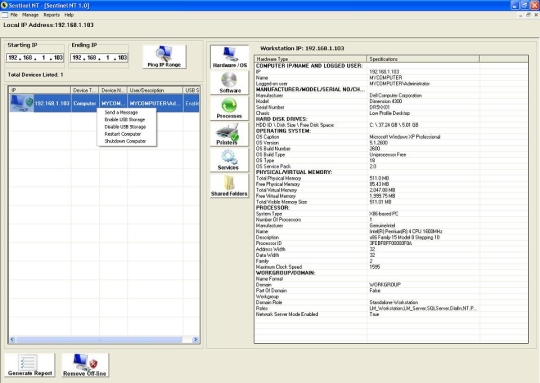Click the OS Caption row label
540x383 pixels.
coord(267,137)
